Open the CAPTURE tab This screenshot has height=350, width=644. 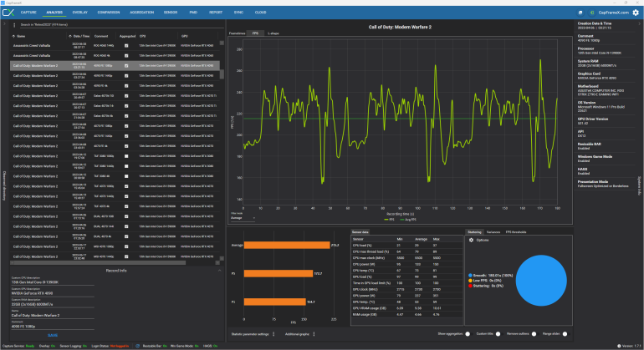pyautogui.click(x=28, y=13)
